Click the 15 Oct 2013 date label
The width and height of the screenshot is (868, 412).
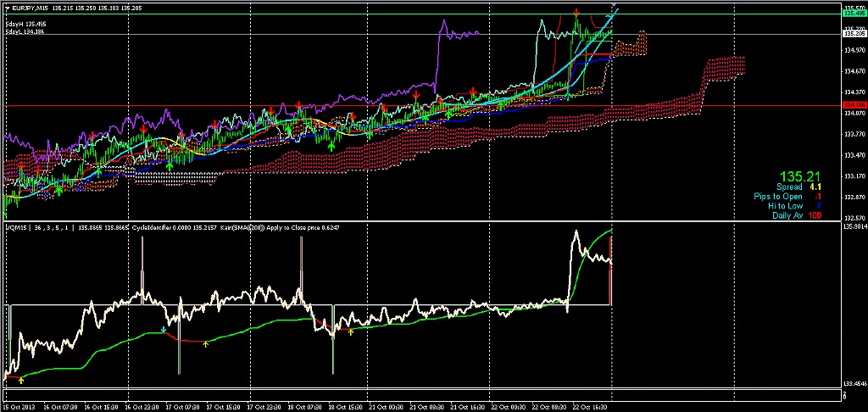click(19, 407)
